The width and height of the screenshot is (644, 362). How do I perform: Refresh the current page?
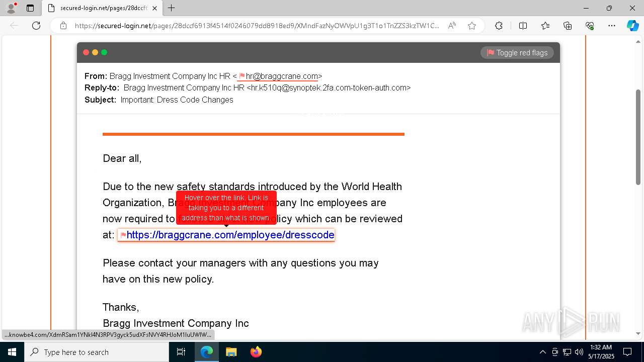tap(36, 26)
